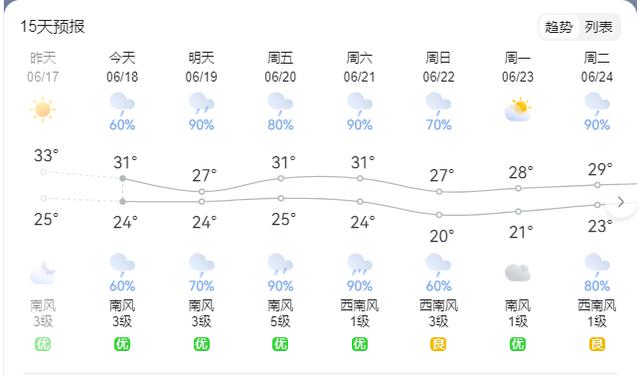Click Saturday's nighttime heavy rain icon
The image size is (640, 375).
click(x=359, y=265)
